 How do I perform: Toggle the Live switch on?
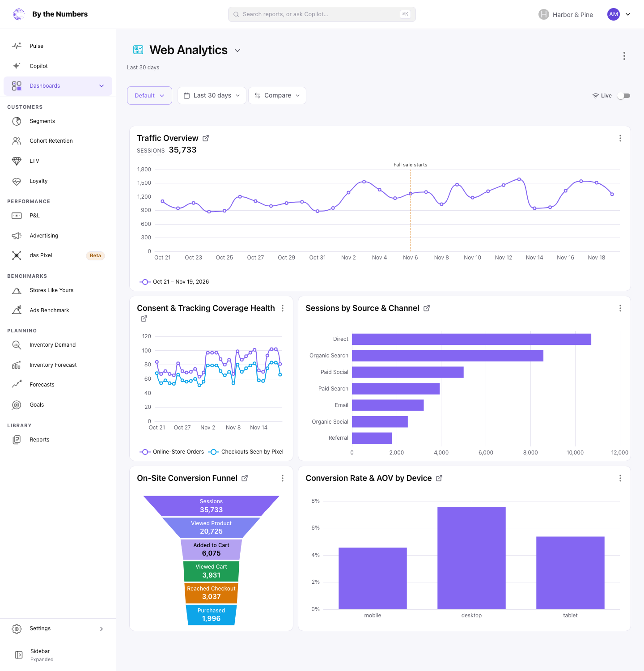[x=623, y=96]
